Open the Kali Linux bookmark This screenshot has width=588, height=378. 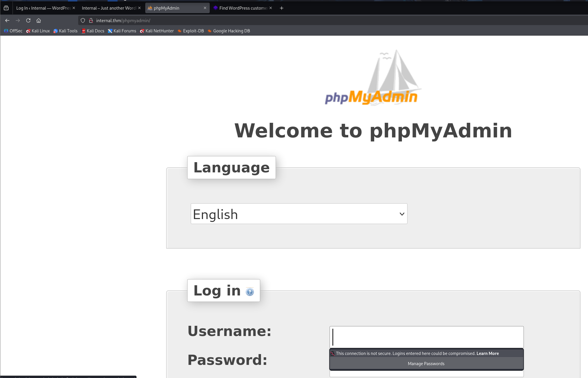pos(38,31)
